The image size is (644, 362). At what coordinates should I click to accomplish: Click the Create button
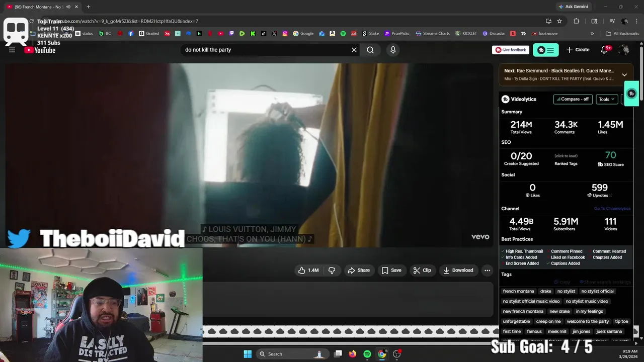[578, 50]
